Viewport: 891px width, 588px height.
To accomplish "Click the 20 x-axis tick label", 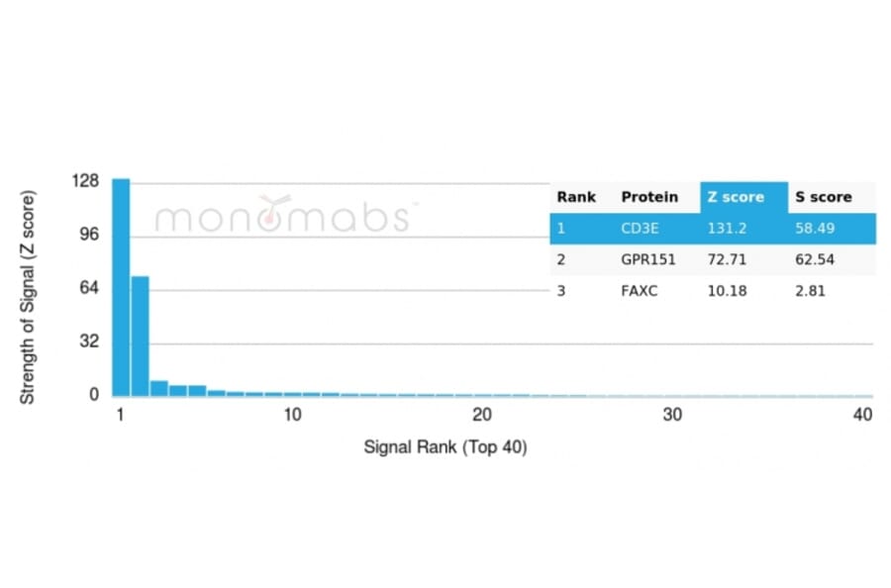I will click(x=482, y=415).
